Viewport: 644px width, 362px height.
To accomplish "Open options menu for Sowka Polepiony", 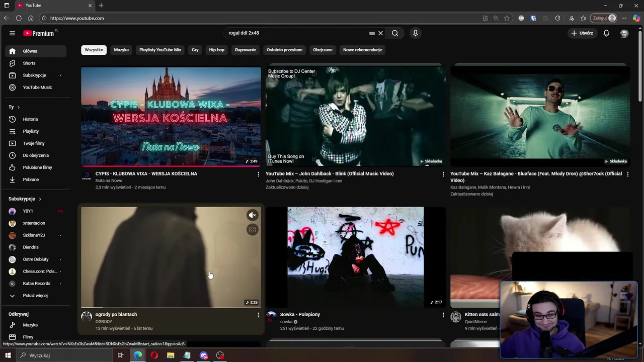I will click(443, 315).
